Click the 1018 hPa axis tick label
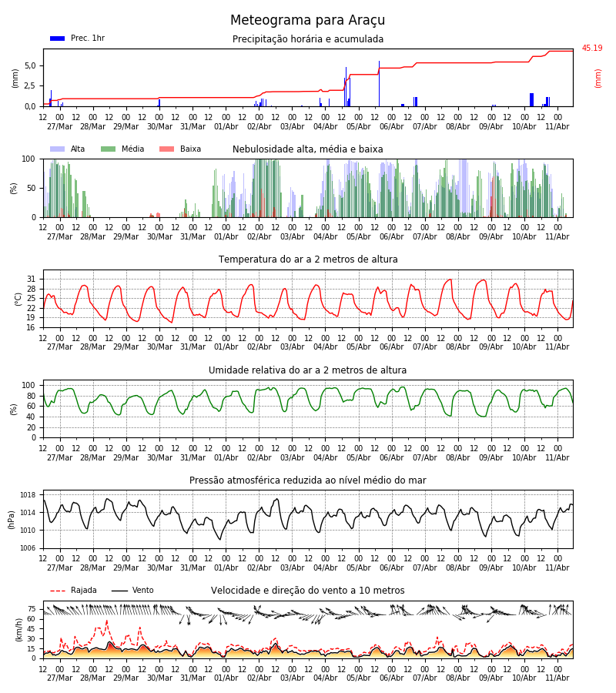The image size is (616, 693). [28, 495]
